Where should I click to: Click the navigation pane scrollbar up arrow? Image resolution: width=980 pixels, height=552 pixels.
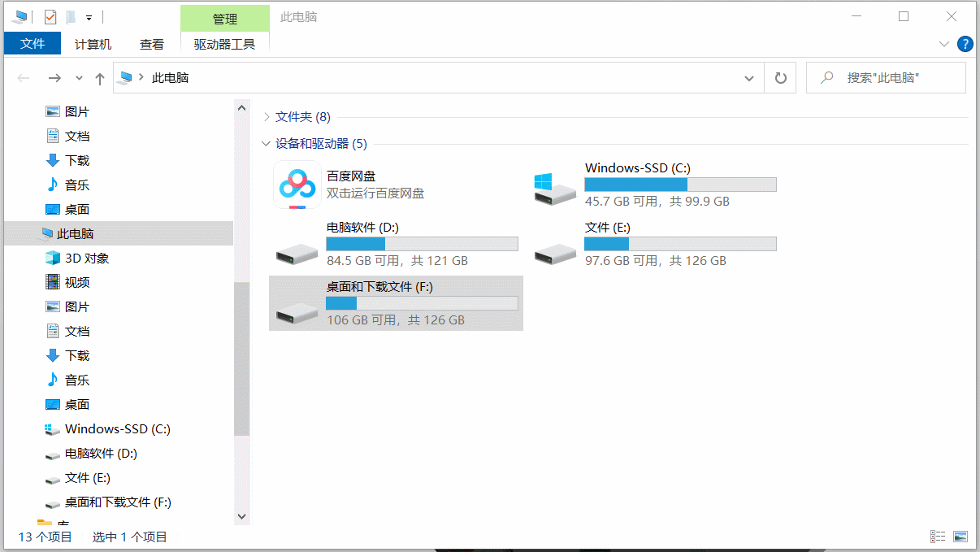tap(241, 106)
